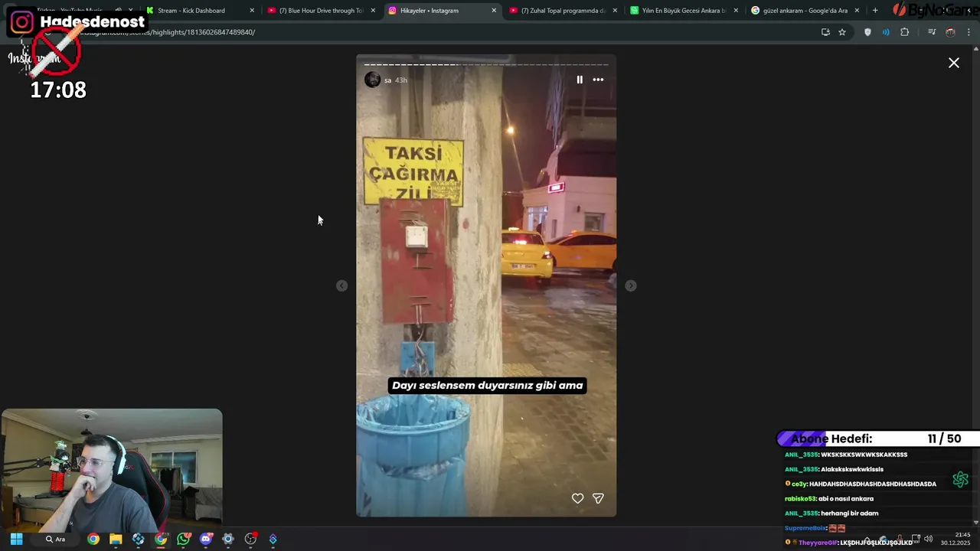This screenshot has height=551, width=980.
Task: Close the Blue Hour Drive tab
Action: tap(373, 11)
